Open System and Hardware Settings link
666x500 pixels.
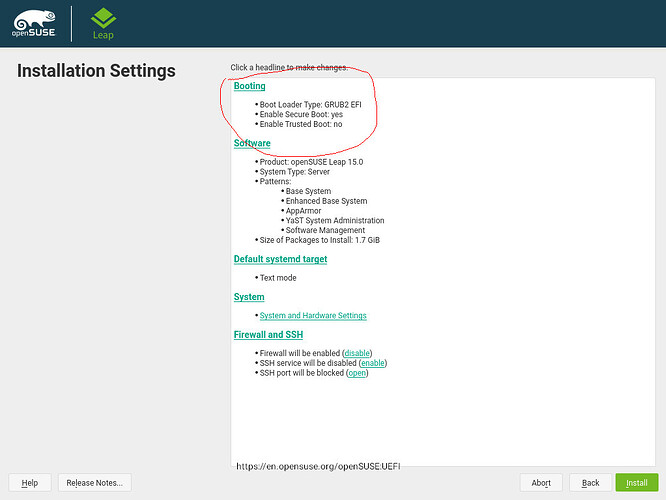point(313,316)
